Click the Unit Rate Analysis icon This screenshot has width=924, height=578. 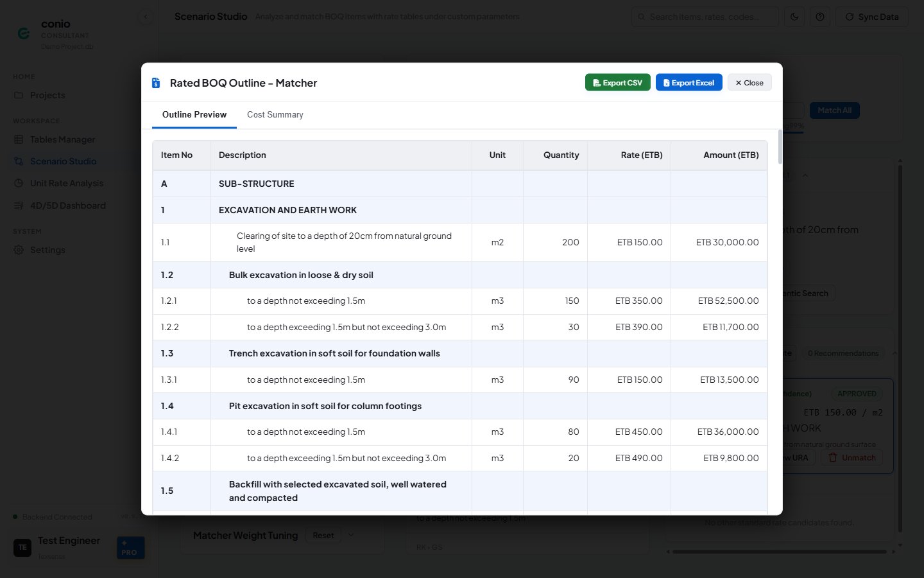pyautogui.click(x=19, y=183)
